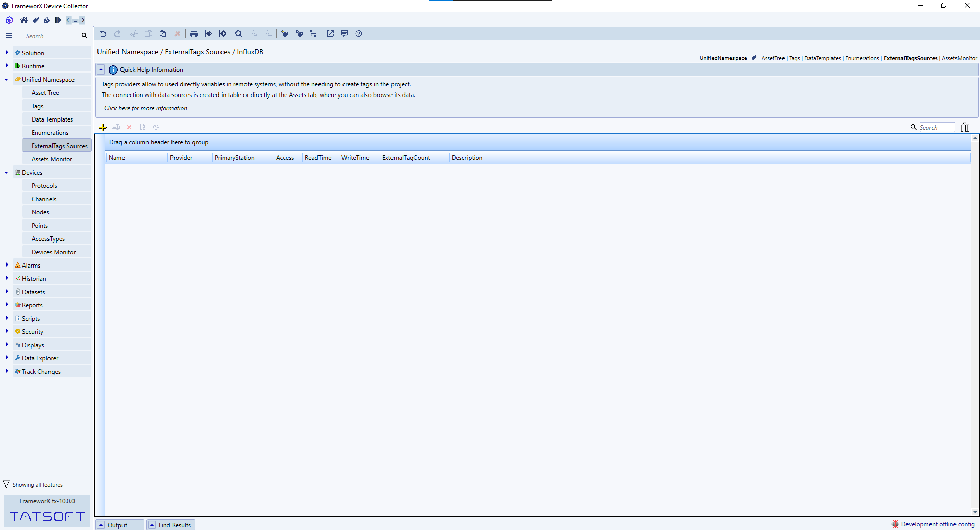The image size is (980, 530).
Task: Toggle the hamburger menu in sidebar
Action: click(x=9, y=36)
